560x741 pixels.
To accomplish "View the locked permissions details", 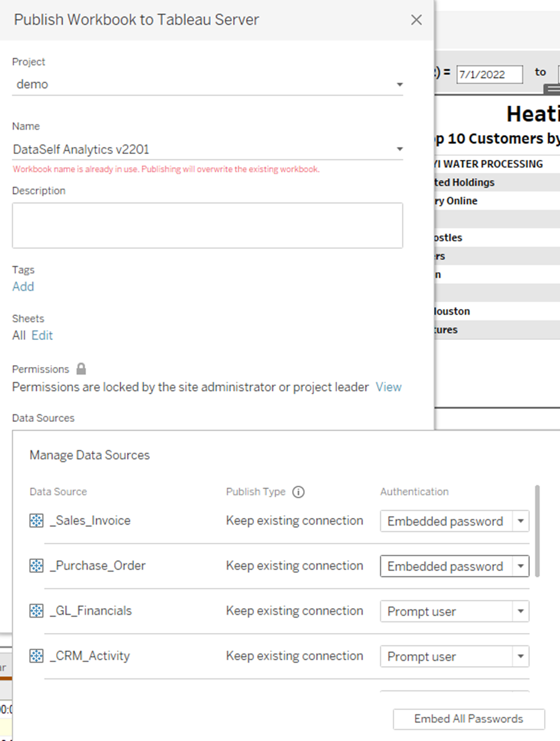I will point(388,387).
